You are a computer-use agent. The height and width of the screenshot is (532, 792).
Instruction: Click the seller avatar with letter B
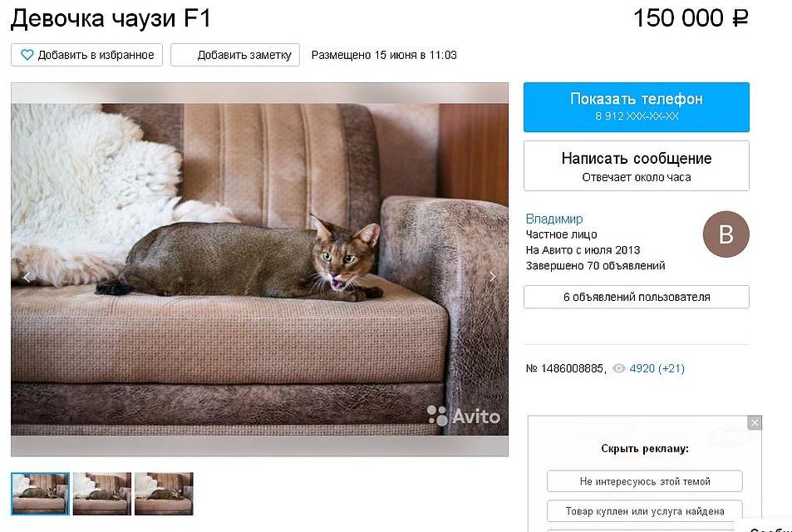pos(726,234)
